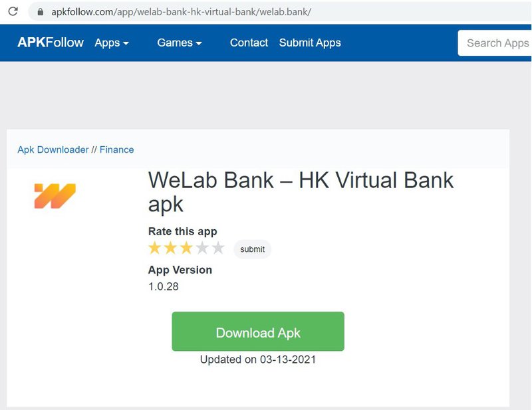Focus the Search Apps field
The width and height of the screenshot is (532, 410).
(x=495, y=43)
